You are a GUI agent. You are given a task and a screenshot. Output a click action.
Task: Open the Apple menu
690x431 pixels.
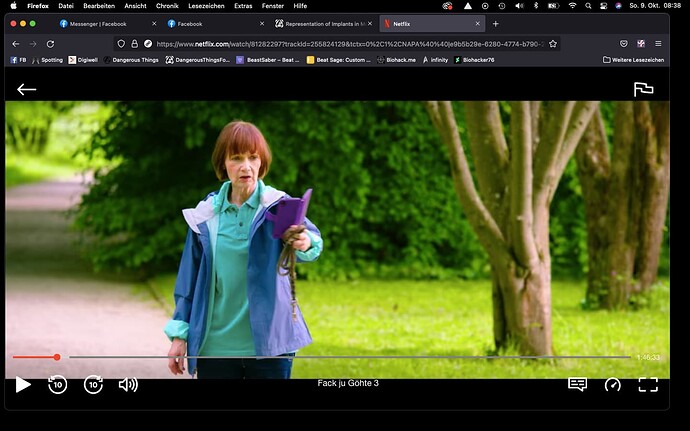(13, 6)
